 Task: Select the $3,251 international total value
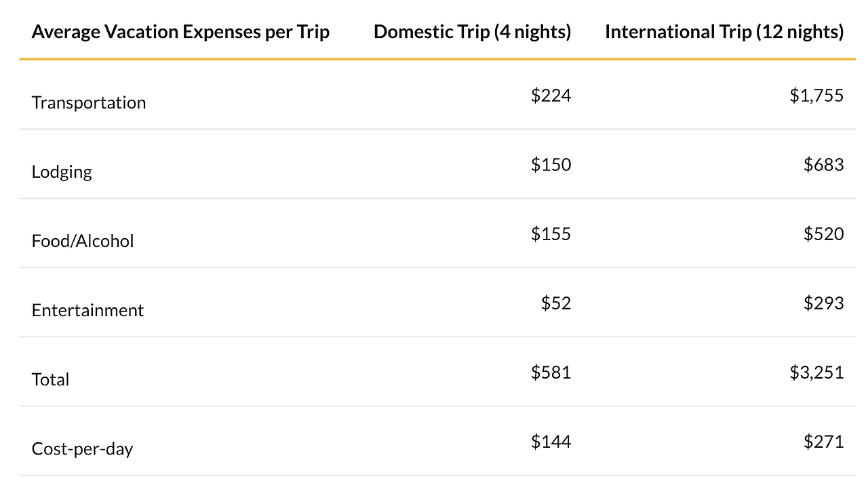816,372
